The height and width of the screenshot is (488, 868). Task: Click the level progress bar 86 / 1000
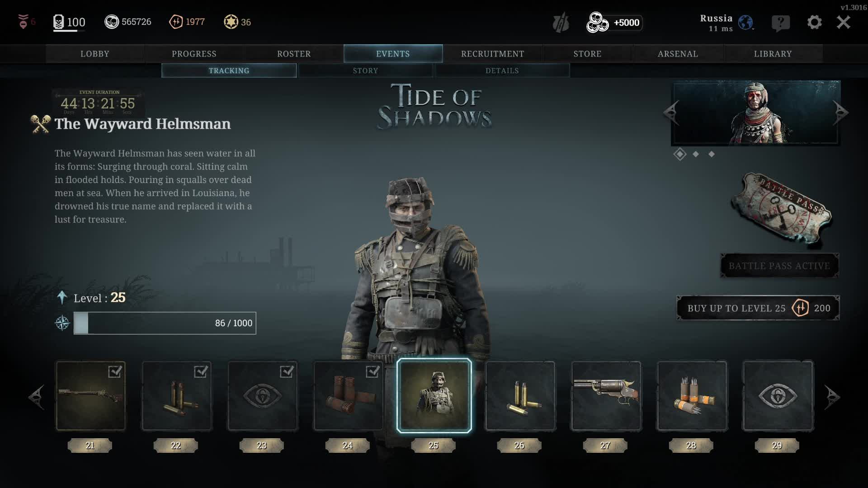(165, 323)
